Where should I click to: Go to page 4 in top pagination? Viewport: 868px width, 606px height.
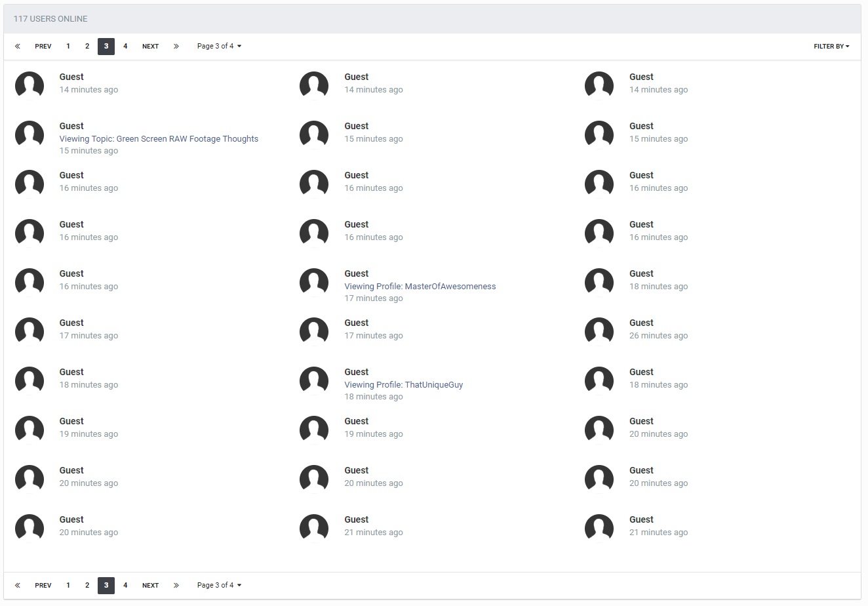pyautogui.click(x=125, y=47)
